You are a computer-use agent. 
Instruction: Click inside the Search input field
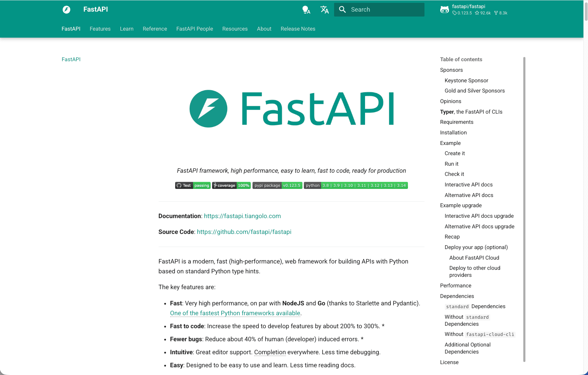click(380, 9)
